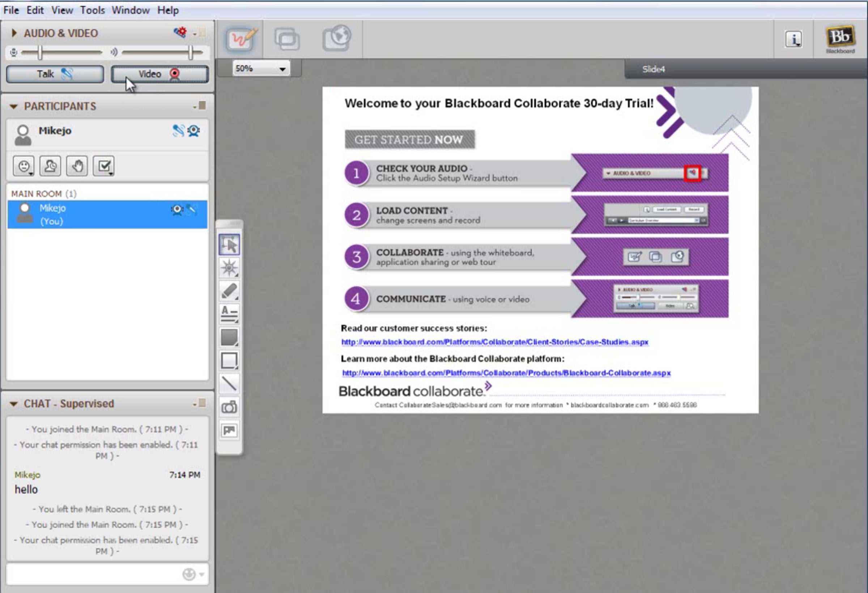Image resolution: width=868 pixels, height=593 pixels.
Task: Open the Blackboard-Collaborate products link
Action: pyautogui.click(x=506, y=373)
